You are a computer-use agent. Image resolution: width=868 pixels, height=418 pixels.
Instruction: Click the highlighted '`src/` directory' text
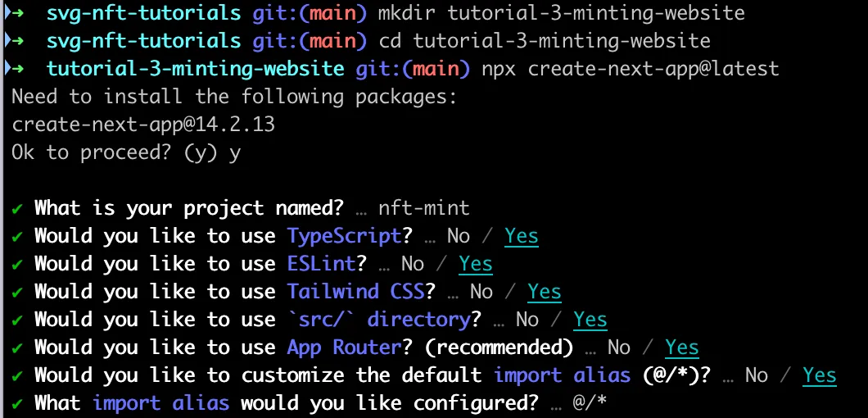point(378,320)
